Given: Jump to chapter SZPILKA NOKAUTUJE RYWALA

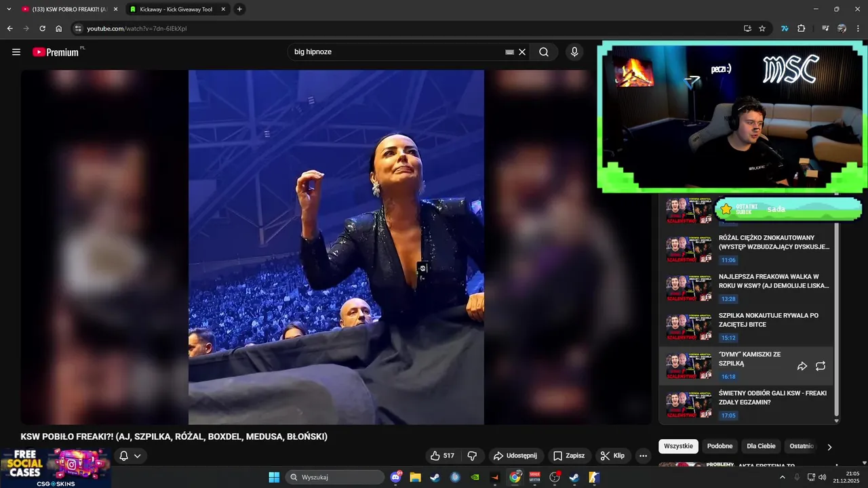Looking at the screenshot, I should tap(746, 327).
